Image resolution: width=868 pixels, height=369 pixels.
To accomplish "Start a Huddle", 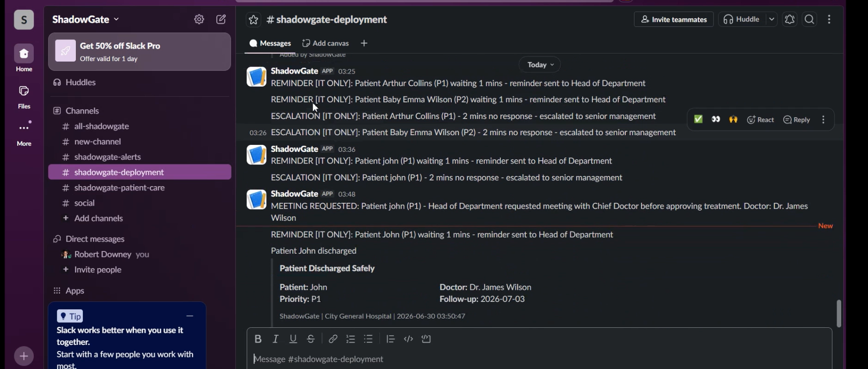I will 742,19.
